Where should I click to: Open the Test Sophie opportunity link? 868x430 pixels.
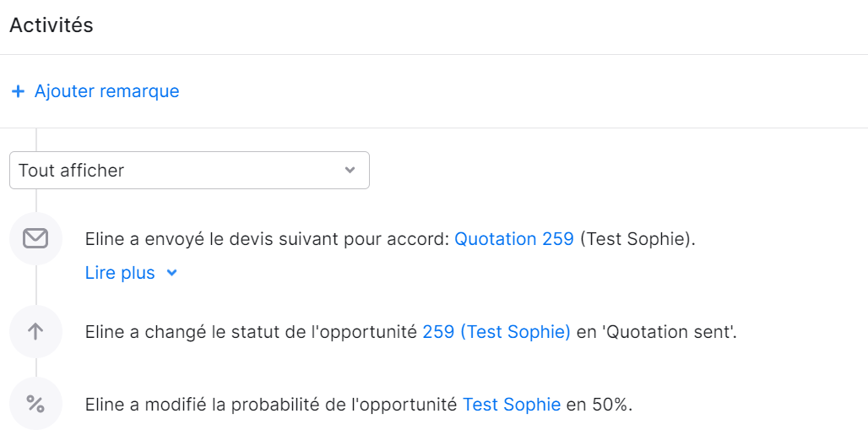[x=512, y=405]
